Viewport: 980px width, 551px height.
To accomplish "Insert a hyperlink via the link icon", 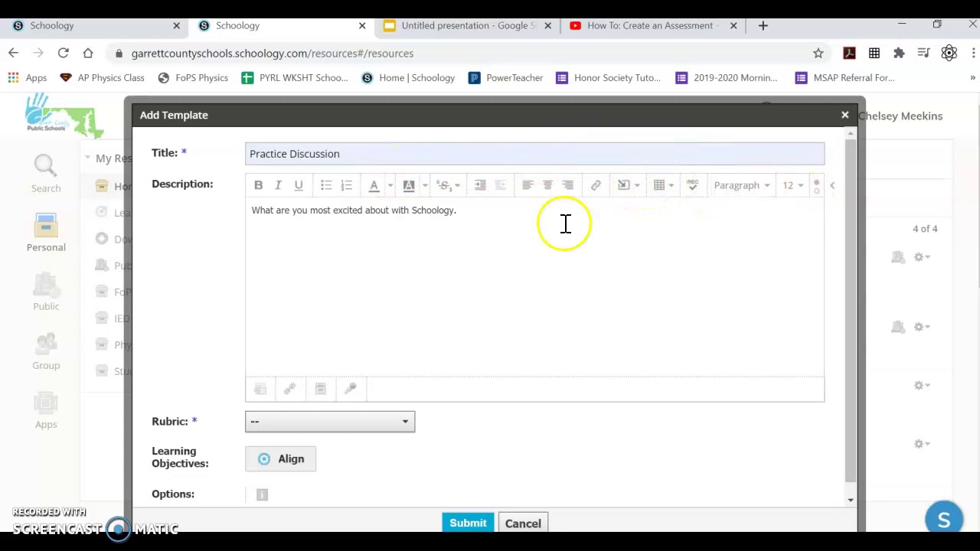I will [596, 185].
